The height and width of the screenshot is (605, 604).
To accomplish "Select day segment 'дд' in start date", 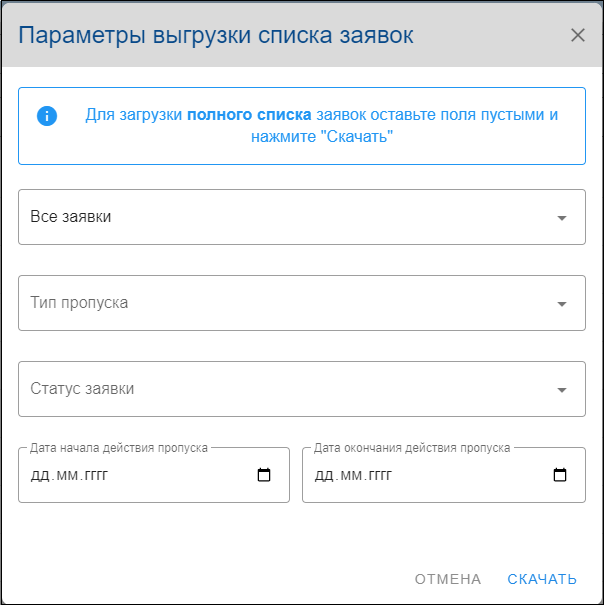I will 39,475.
